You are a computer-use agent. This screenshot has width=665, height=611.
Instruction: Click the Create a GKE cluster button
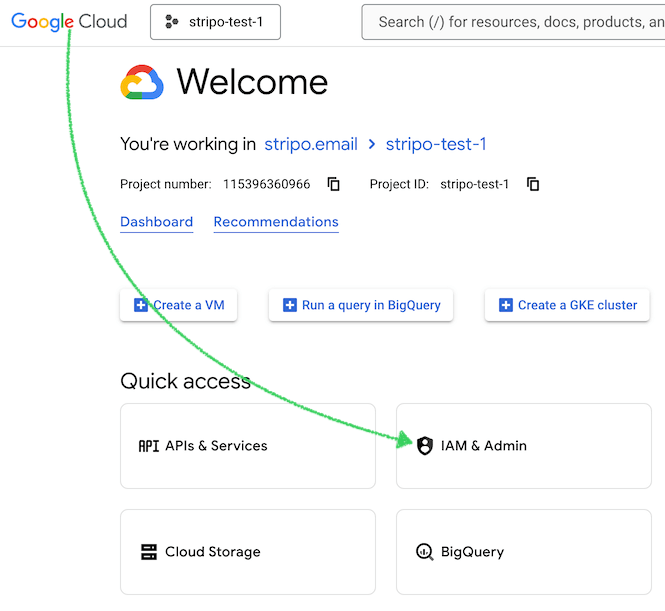567,305
